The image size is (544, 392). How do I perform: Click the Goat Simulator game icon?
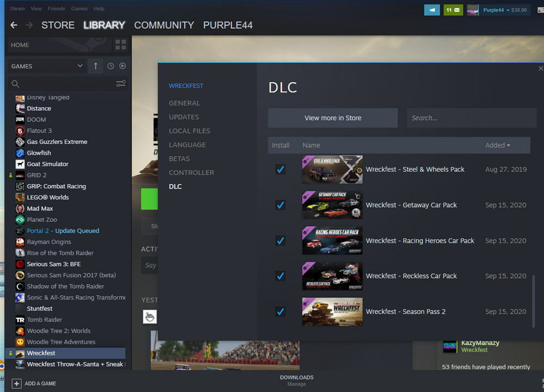coord(20,164)
